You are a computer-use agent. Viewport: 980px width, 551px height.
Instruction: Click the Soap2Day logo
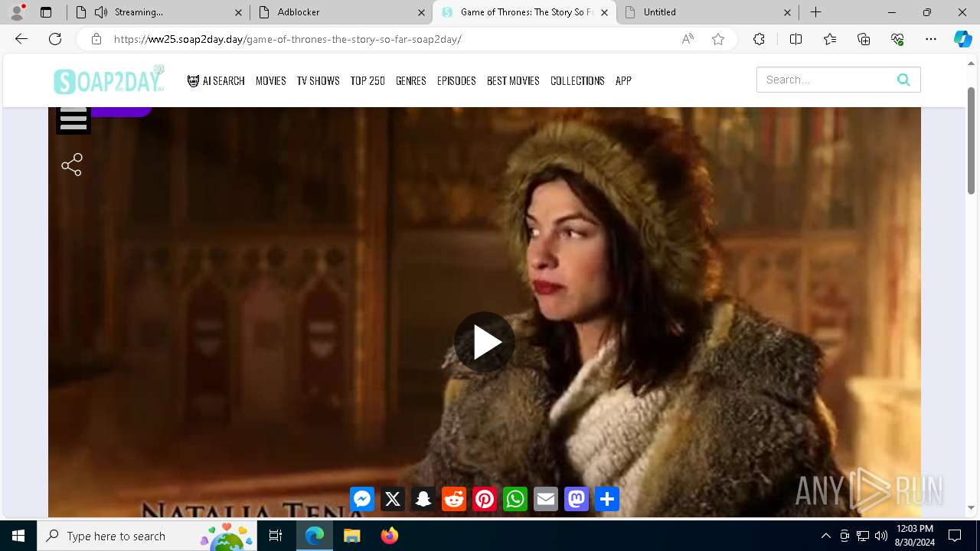tap(109, 80)
